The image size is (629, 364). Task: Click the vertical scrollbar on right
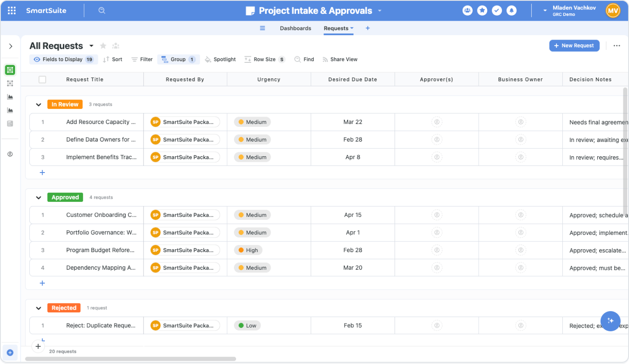(x=625, y=150)
